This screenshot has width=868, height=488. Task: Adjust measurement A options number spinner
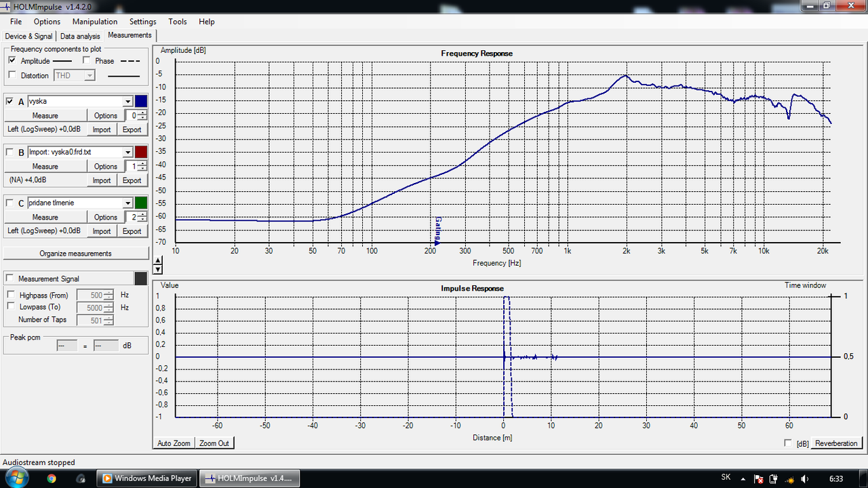142,116
